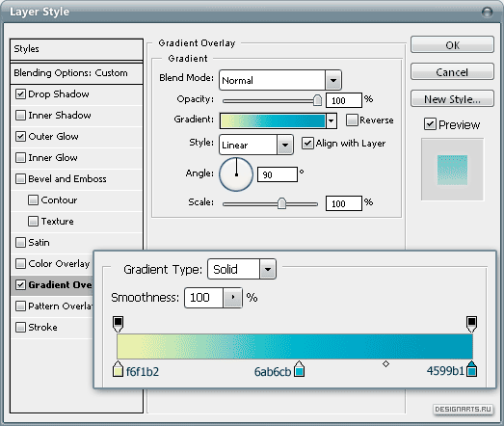The image size is (504, 426).
Task: Uncheck the Outer Glow checkbox
Action: coord(20,137)
